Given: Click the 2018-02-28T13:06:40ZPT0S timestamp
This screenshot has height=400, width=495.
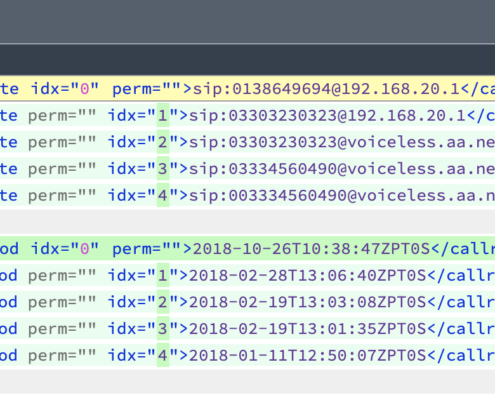Looking at the screenshot, I should [307, 276].
